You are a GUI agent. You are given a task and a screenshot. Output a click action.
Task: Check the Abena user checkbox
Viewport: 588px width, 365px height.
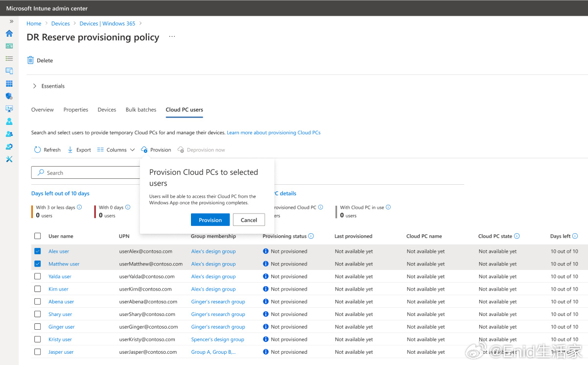(x=38, y=301)
